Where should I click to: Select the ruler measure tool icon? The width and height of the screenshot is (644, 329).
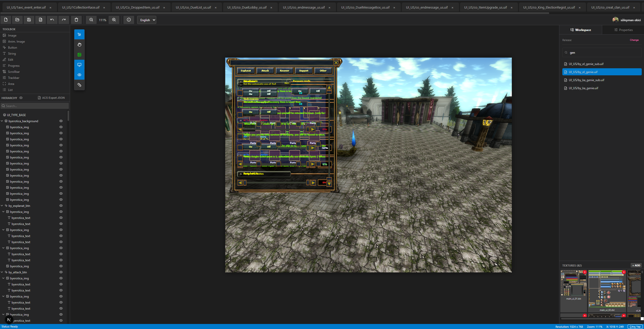pyautogui.click(x=79, y=85)
